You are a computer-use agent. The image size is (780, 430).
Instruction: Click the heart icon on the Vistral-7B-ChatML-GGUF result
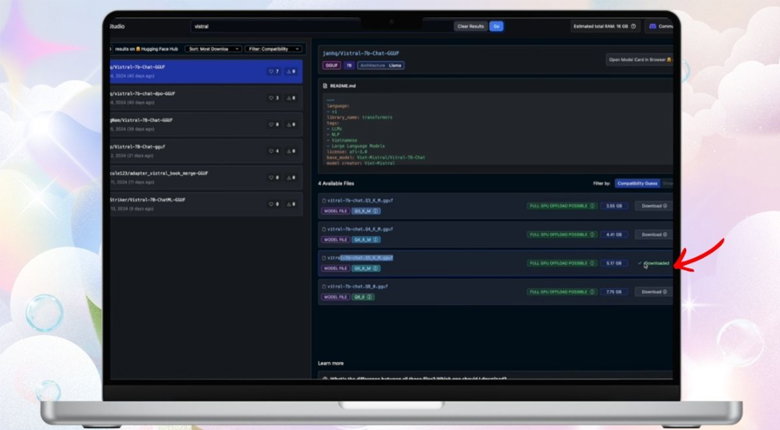(271, 204)
